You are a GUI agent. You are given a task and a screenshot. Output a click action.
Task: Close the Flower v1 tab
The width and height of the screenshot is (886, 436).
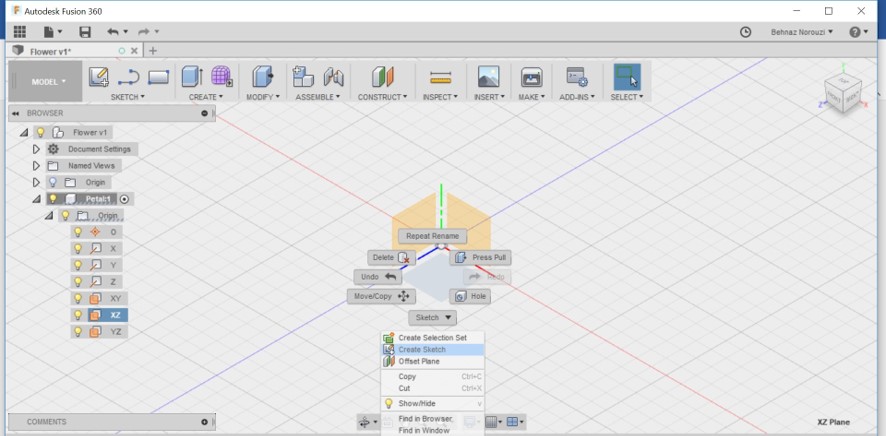click(x=134, y=51)
